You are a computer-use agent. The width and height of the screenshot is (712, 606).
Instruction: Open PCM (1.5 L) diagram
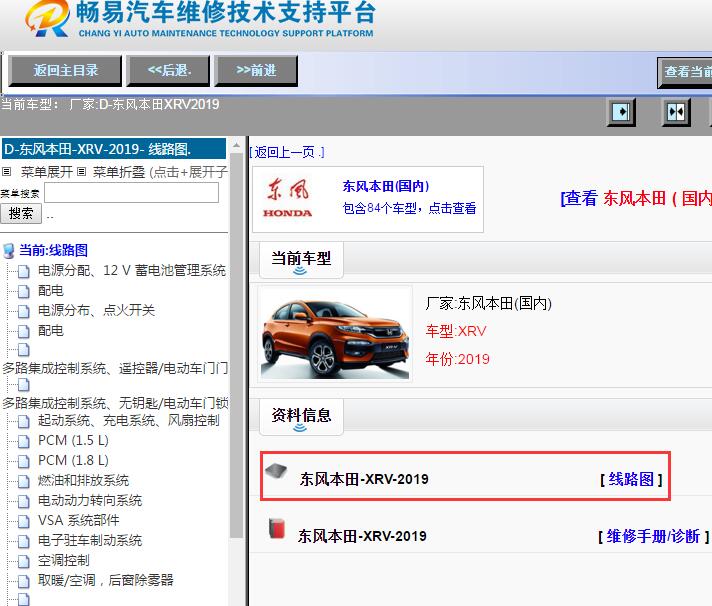pyautogui.click(x=73, y=440)
